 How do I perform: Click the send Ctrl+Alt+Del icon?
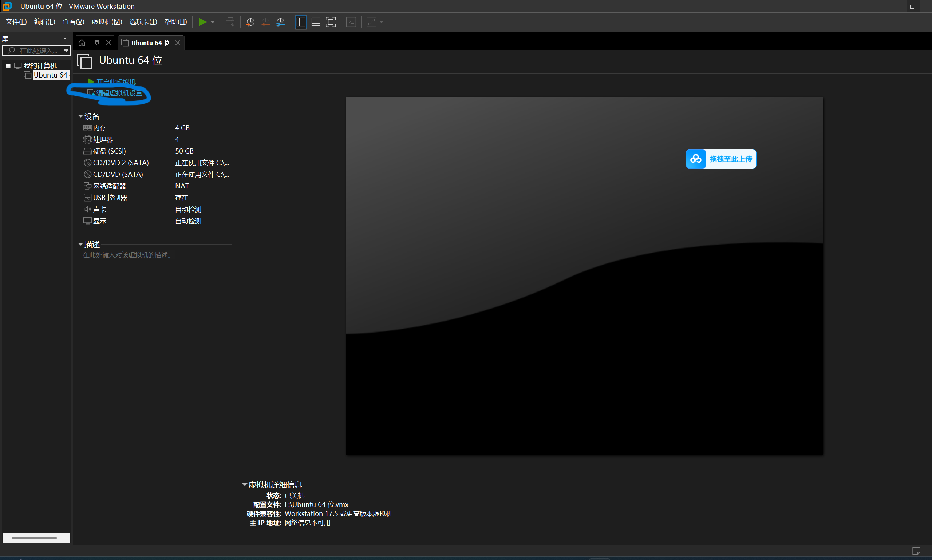pyautogui.click(x=230, y=22)
